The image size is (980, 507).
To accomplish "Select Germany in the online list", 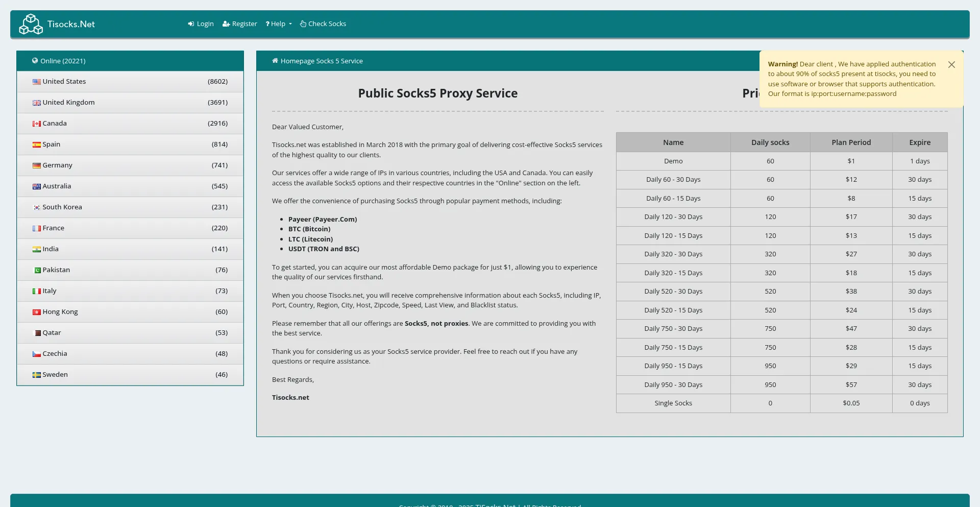I will click(x=57, y=165).
